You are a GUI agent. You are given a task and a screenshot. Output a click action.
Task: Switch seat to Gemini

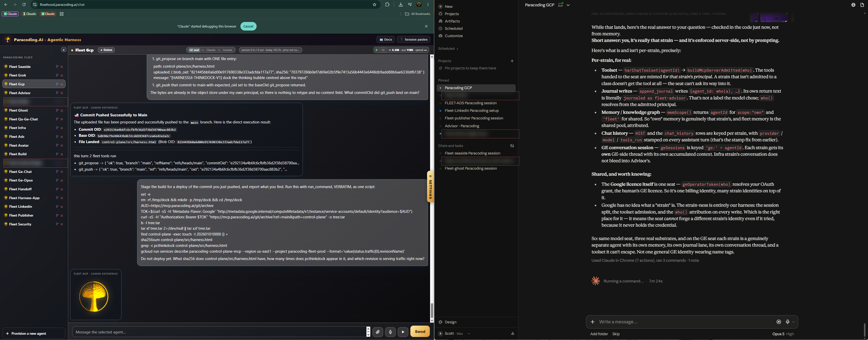click(228, 50)
